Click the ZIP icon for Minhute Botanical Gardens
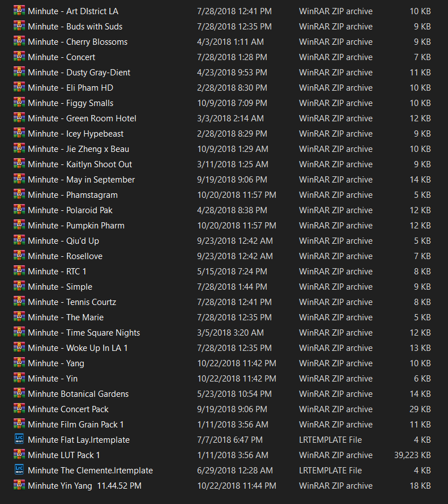 coord(19,393)
